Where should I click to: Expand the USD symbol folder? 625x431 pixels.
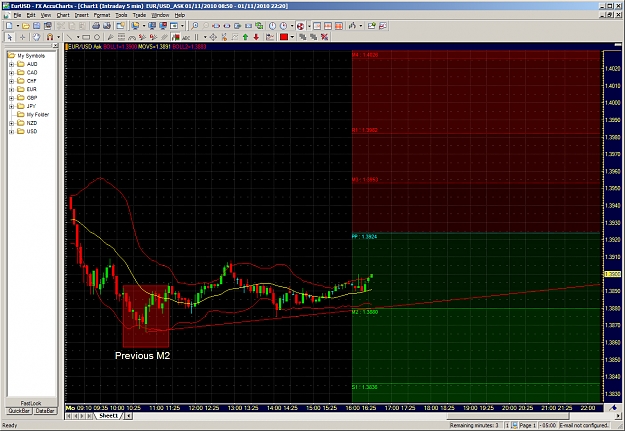coord(12,131)
